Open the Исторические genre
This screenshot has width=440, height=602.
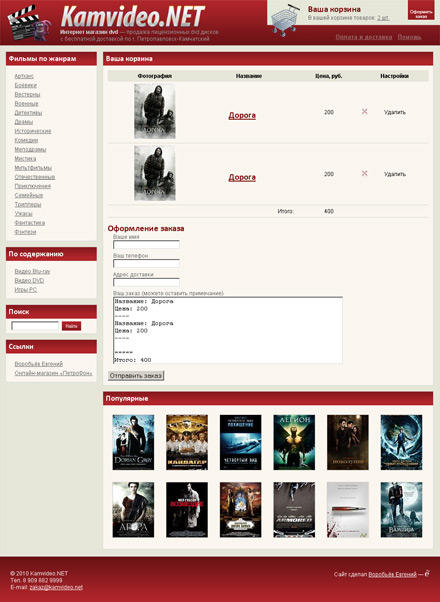[x=33, y=131]
